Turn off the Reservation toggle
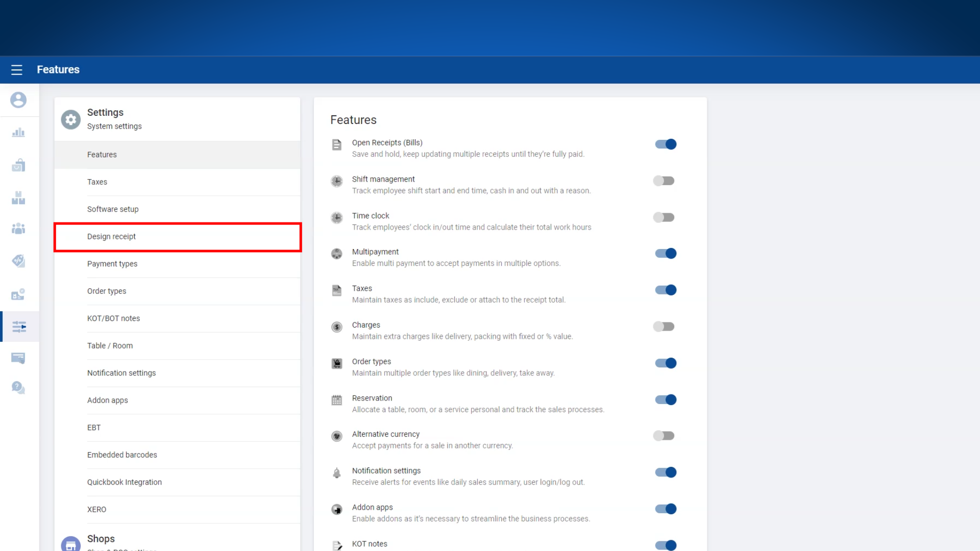This screenshot has width=980, height=551. click(666, 400)
